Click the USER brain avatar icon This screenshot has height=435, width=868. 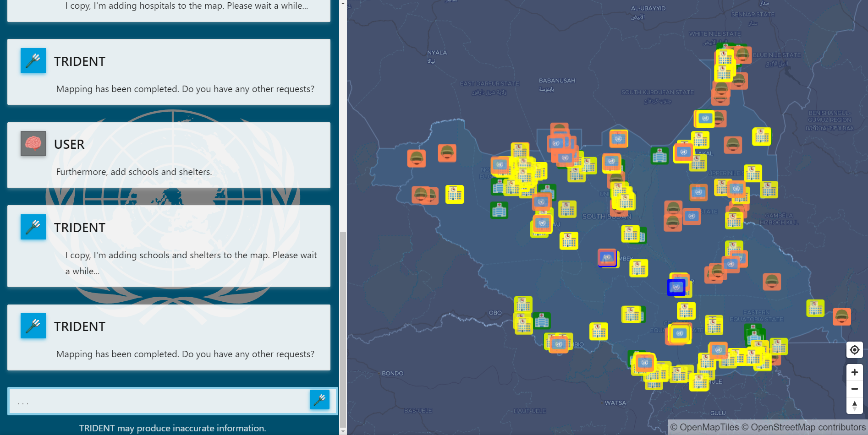(x=33, y=143)
